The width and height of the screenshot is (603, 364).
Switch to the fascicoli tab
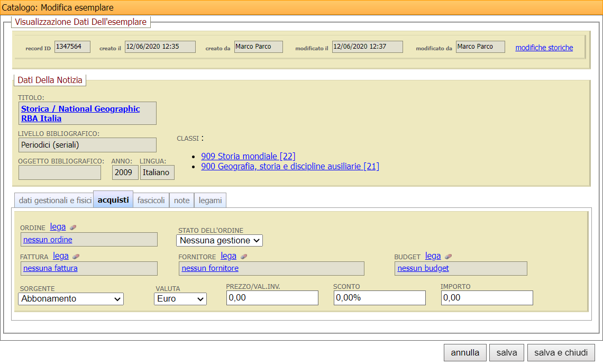pos(151,201)
